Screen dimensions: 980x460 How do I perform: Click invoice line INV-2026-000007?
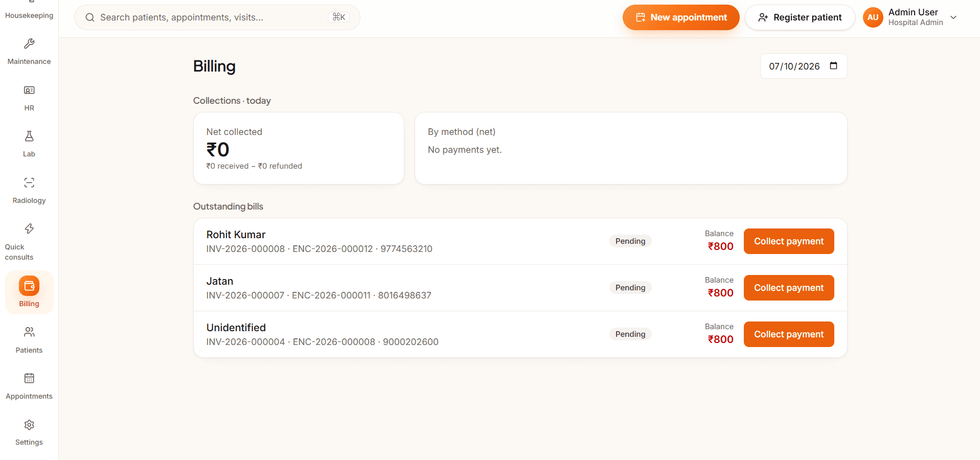[319, 295]
